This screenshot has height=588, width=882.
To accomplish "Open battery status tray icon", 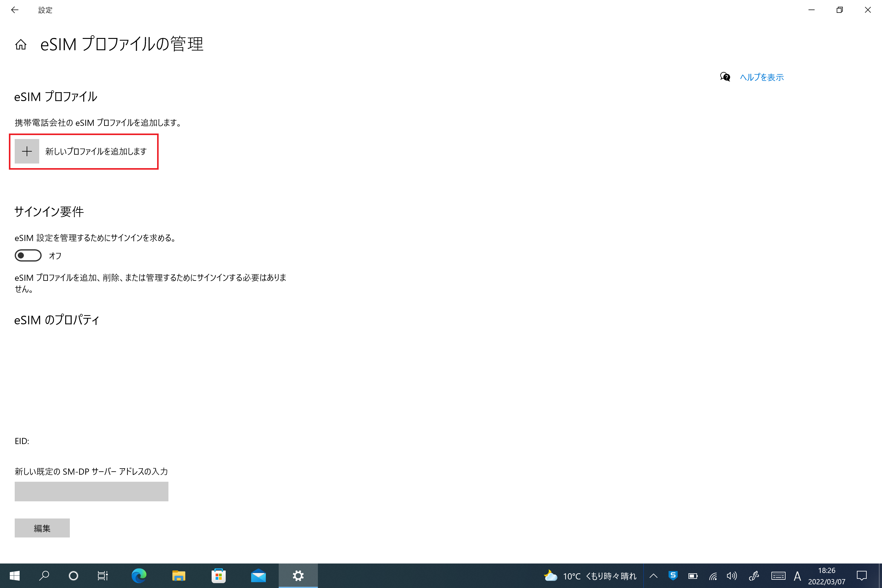I will [693, 576].
